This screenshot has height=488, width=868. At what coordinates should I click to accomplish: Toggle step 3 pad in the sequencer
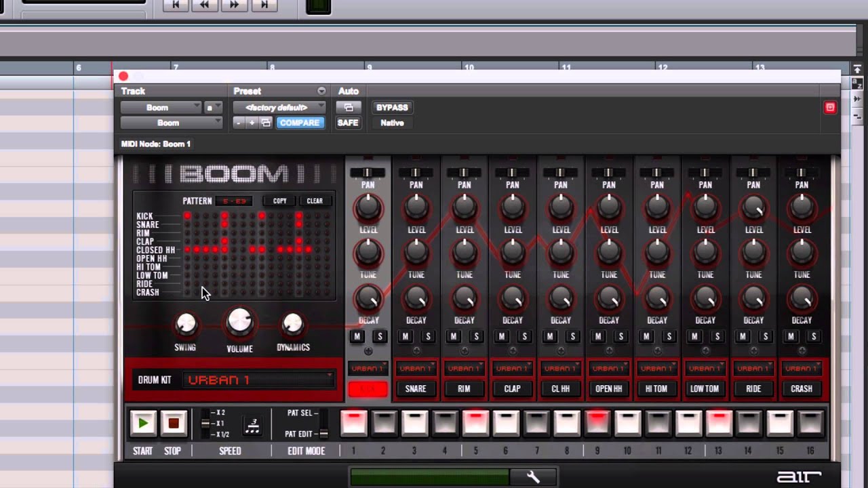coord(414,423)
